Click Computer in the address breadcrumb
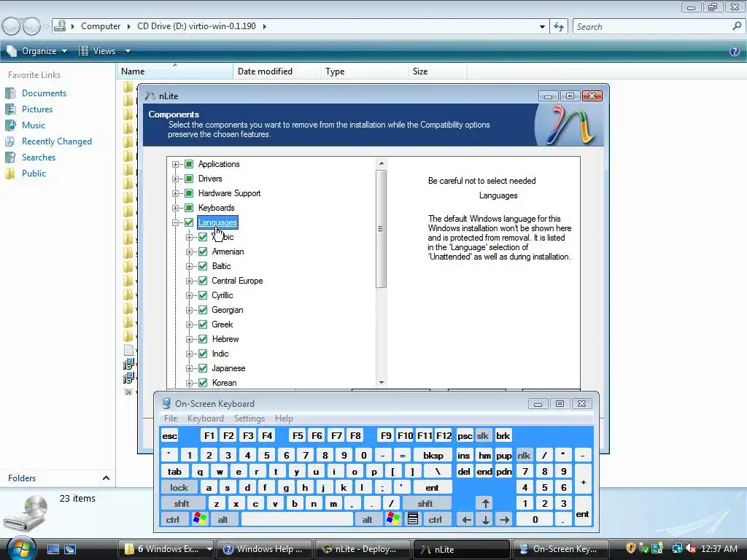747x560 pixels. (101, 26)
